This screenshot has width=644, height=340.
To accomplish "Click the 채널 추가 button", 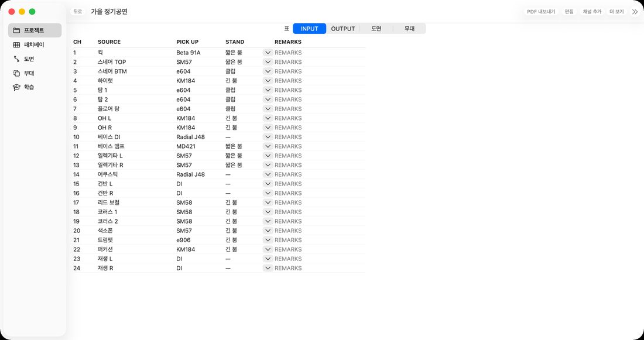I will point(592,12).
